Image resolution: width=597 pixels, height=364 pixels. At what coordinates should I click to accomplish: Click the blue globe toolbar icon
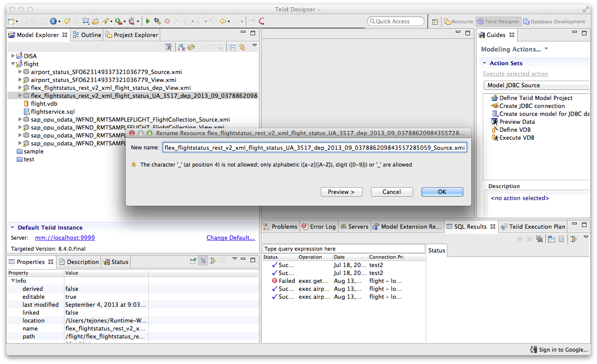(53, 21)
